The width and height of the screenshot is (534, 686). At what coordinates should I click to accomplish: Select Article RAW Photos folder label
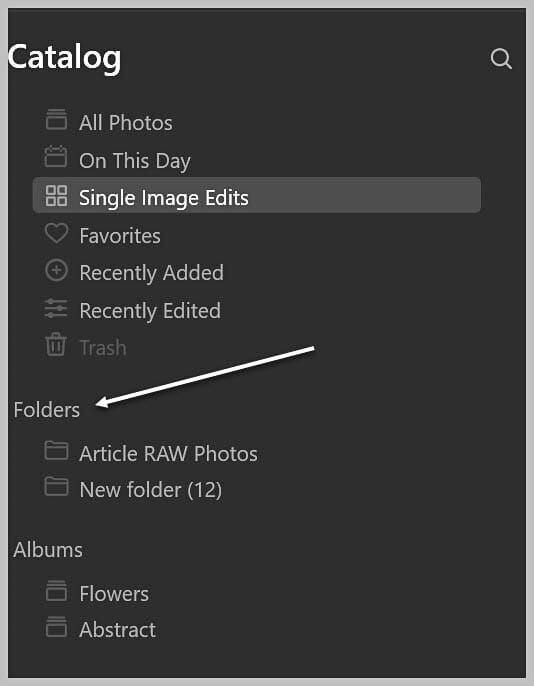169,454
